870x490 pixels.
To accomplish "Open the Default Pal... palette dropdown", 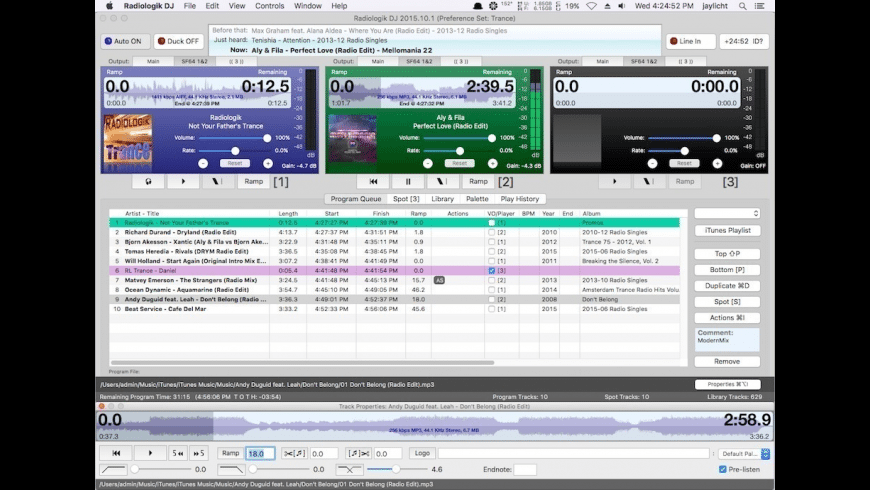I will click(x=743, y=454).
